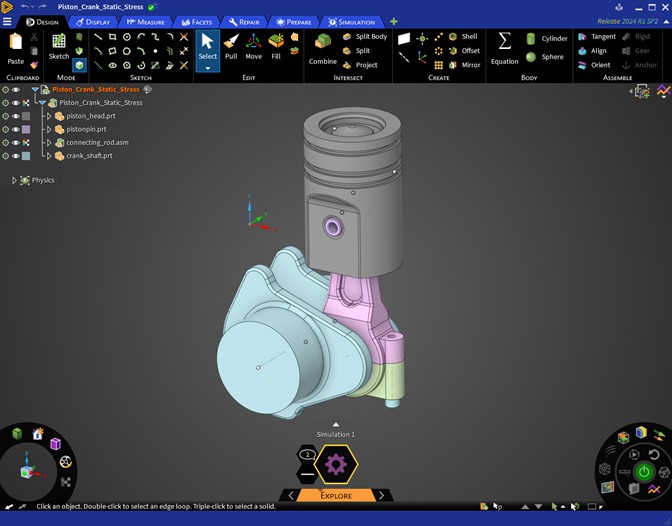Viewport: 672px width, 526px height.
Task: Apply Tangent assembly constraint
Action: point(597,36)
